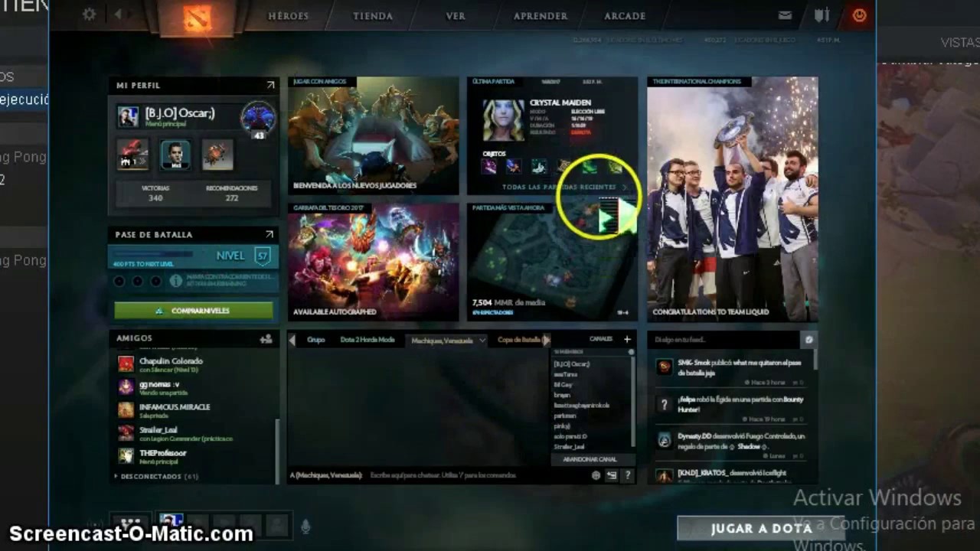
Task: Open the Dota 2 home logo
Action: (197, 18)
